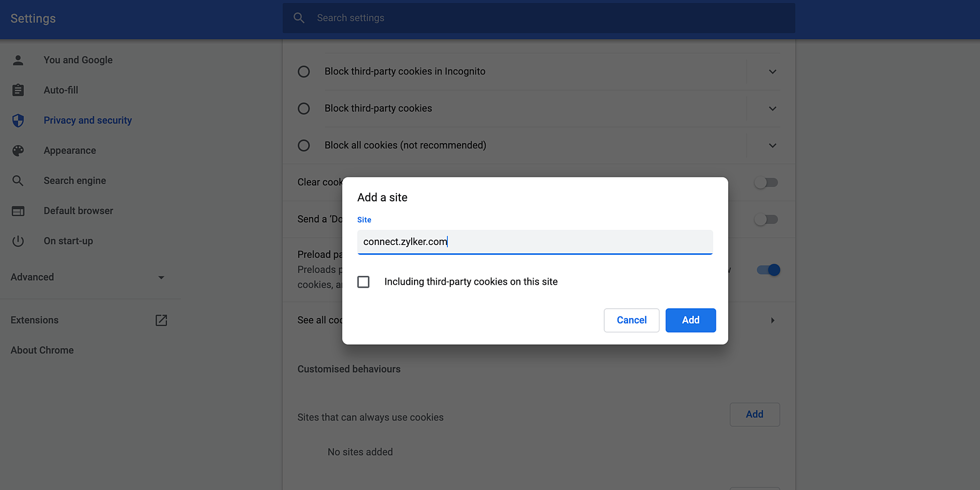
Task: Check Including third-party cookies on this site
Action: coord(364,282)
